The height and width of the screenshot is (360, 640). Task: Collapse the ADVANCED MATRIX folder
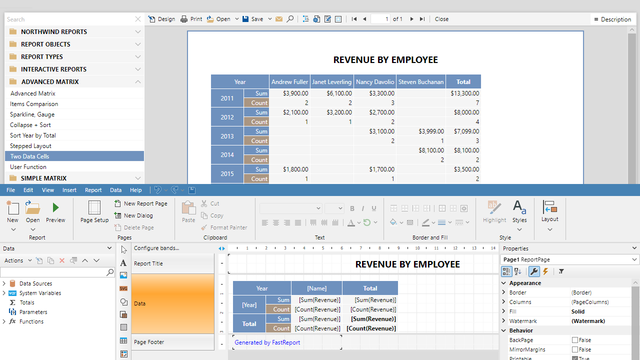coord(138,82)
